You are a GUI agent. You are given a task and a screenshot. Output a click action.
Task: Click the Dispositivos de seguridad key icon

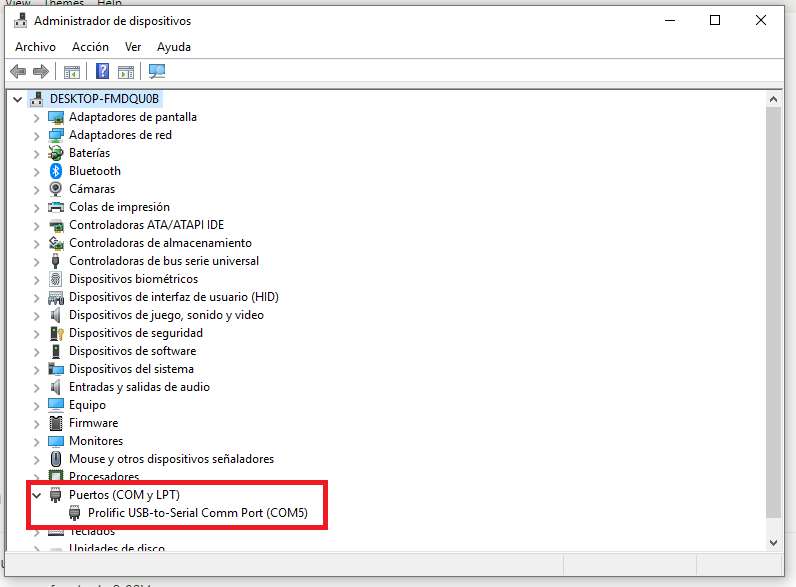point(56,333)
